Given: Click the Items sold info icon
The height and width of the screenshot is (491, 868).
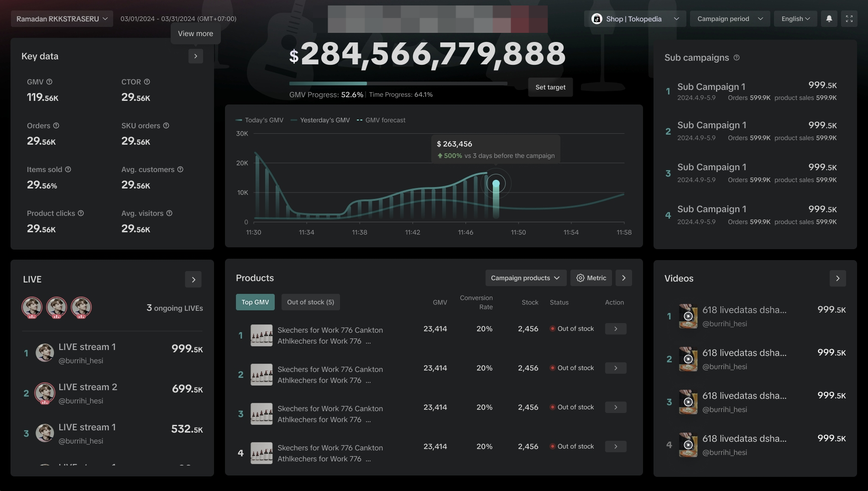Looking at the screenshot, I should 68,169.
